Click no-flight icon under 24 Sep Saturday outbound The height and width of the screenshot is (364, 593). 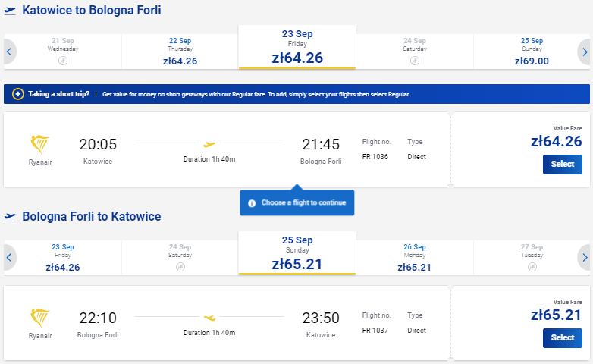click(x=415, y=61)
